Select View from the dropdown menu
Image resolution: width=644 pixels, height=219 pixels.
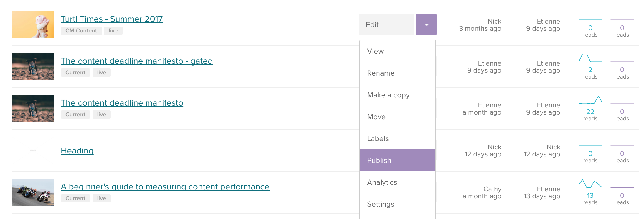375,51
